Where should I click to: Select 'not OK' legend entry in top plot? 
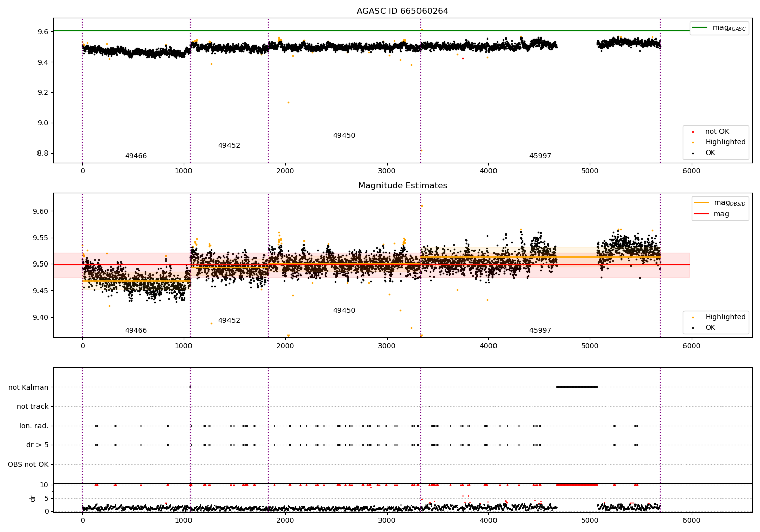pos(717,132)
